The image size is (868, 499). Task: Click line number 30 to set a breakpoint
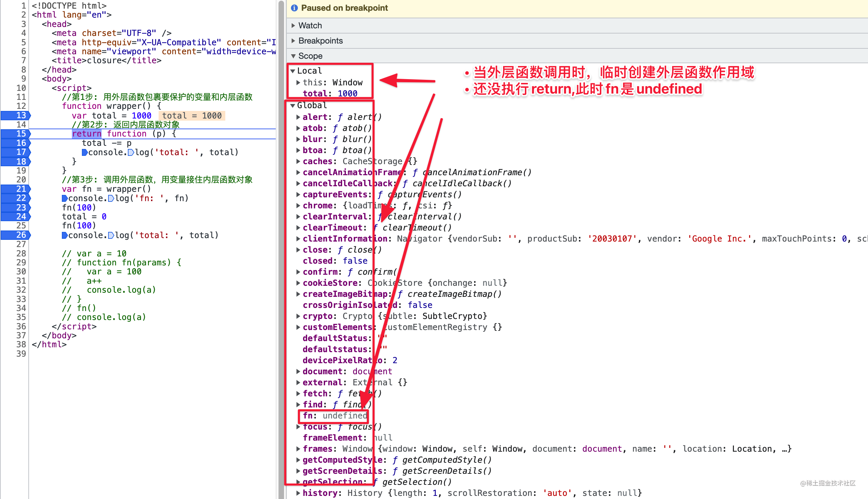point(21,272)
